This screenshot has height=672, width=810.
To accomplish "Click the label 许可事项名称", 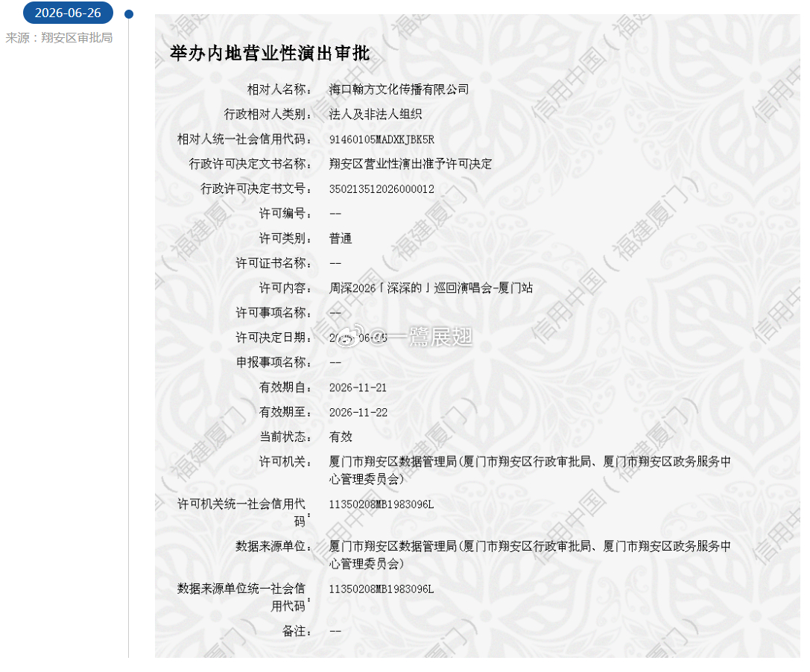I will (273, 312).
